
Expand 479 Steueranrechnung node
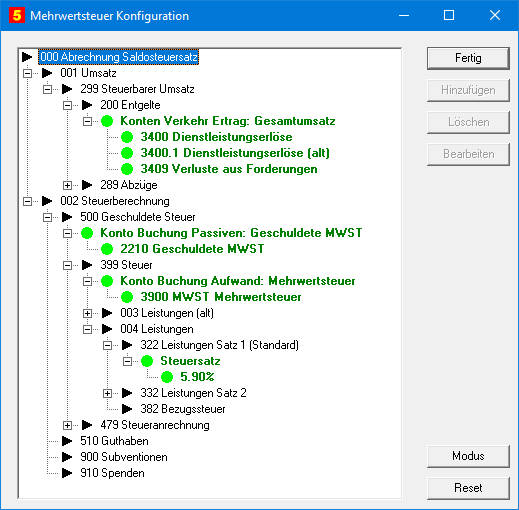tap(67, 425)
